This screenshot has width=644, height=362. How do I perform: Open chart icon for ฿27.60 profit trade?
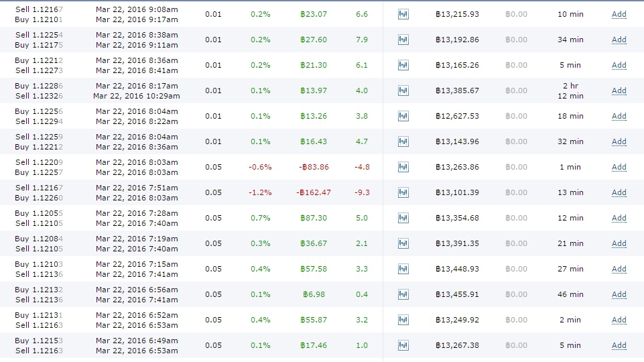coord(403,40)
